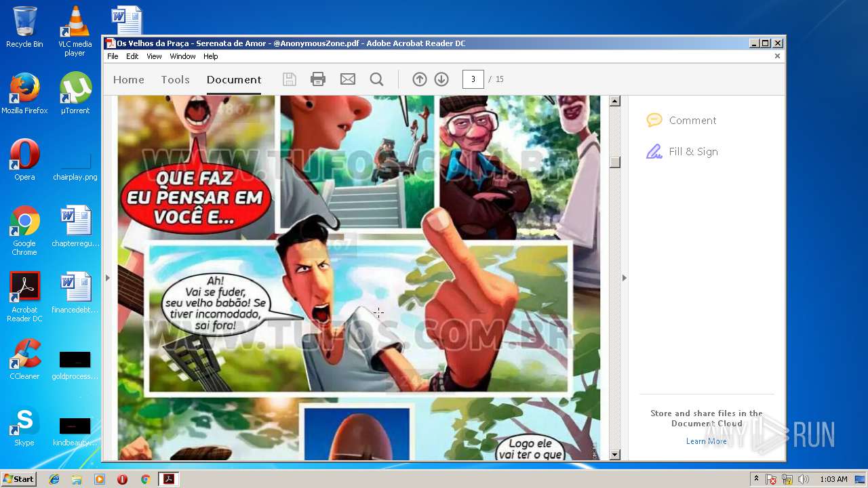The width and height of the screenshot is (868, 488).
Task: Open the Fill & Sign tool
Action: click(x=682, y=152)
